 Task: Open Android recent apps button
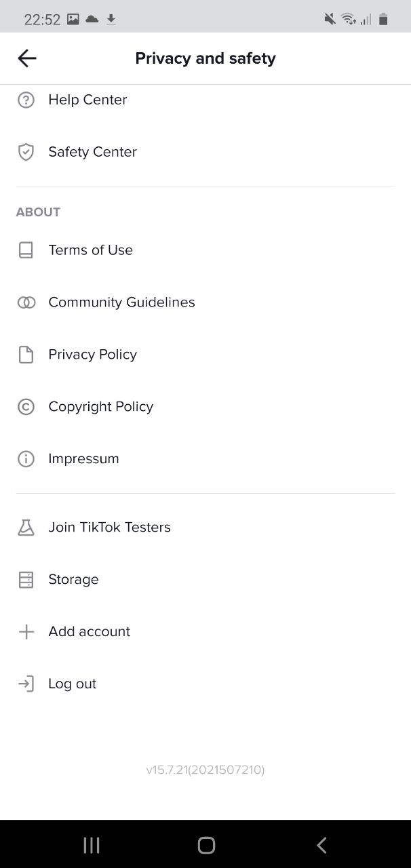[x=91, y=845]
